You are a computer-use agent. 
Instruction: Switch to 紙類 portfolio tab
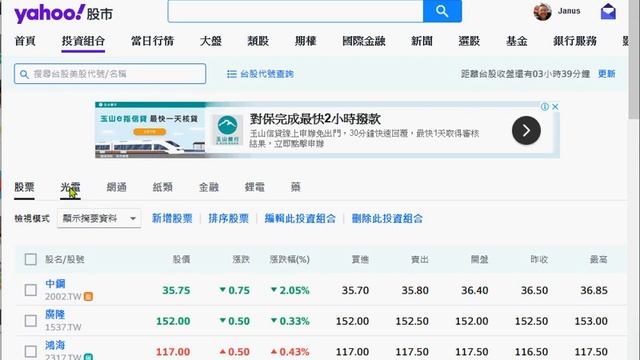point(162,187)
